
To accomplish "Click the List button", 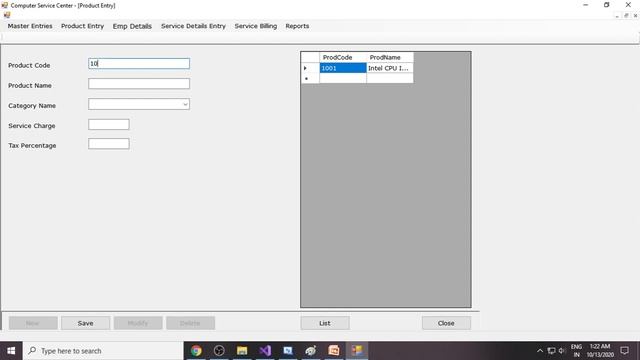I will tap(325, 323).
